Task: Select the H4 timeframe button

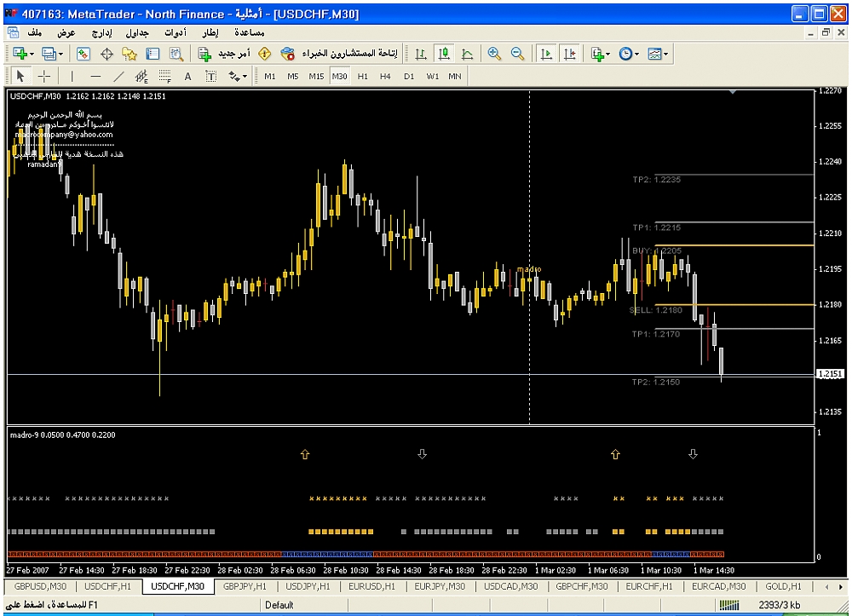Action: 385,77
